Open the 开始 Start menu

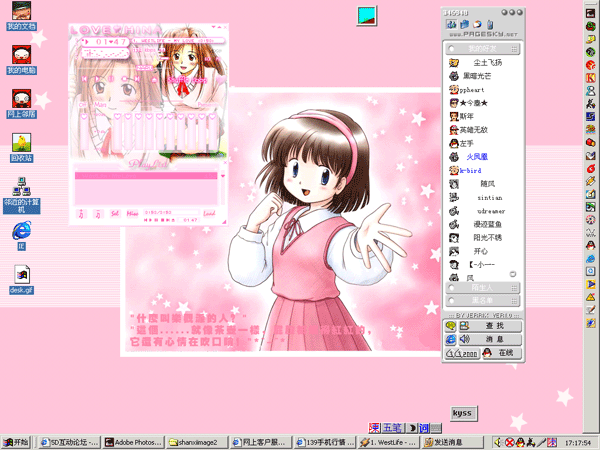(x=17, y=441)
